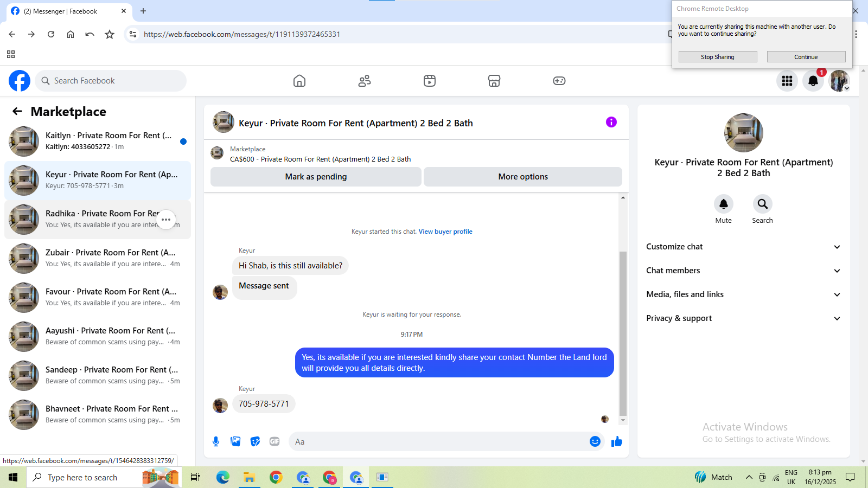Open the Kaitlyn conversation
The image size is (868, 488).
(98, 142)
